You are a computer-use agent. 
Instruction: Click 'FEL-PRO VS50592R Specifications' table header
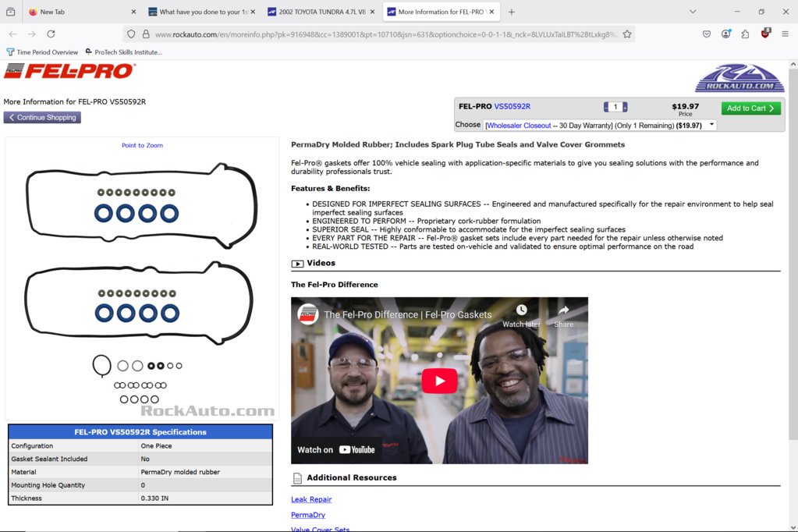click(x=140, y=431)
